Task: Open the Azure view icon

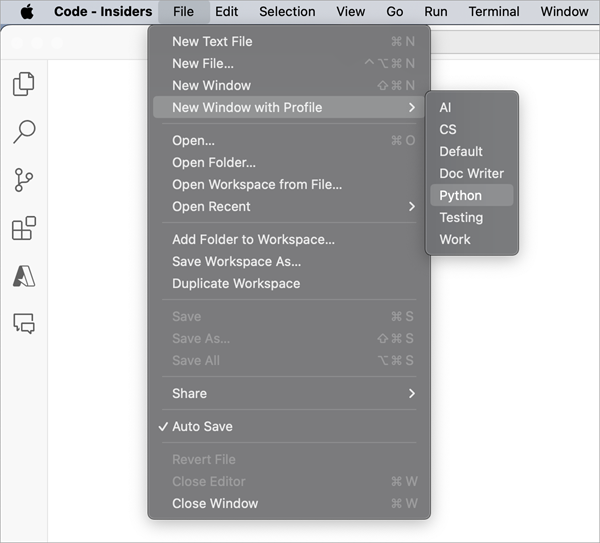Action: pos(24,276)
